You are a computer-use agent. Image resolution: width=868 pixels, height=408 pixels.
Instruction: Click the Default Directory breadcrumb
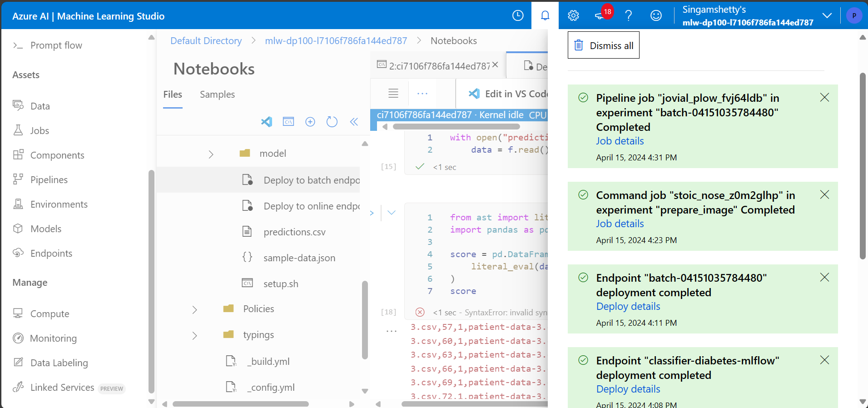pos(206,41)
